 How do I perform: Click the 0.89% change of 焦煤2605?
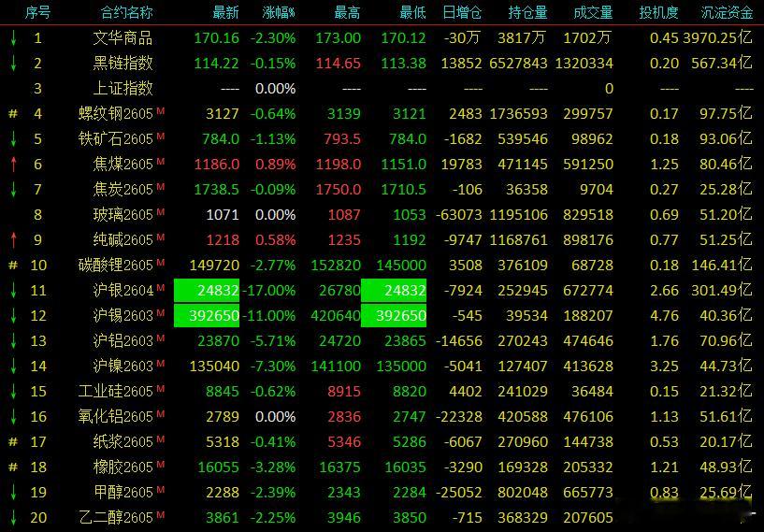coord(275,165)
